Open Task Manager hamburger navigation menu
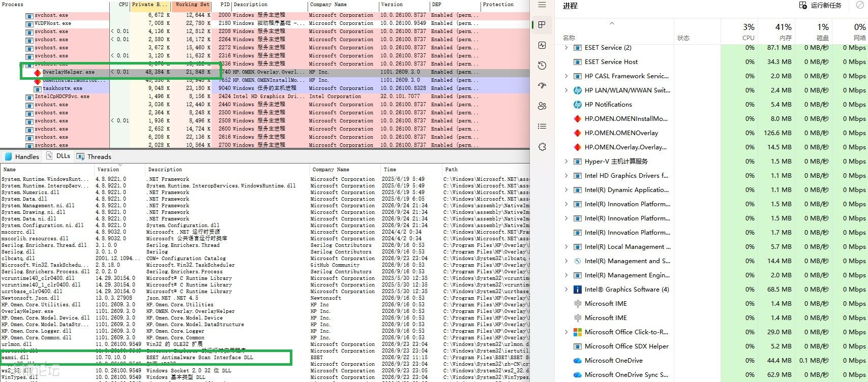The height and width of the screenshot is (382, 868). point(542,5)
